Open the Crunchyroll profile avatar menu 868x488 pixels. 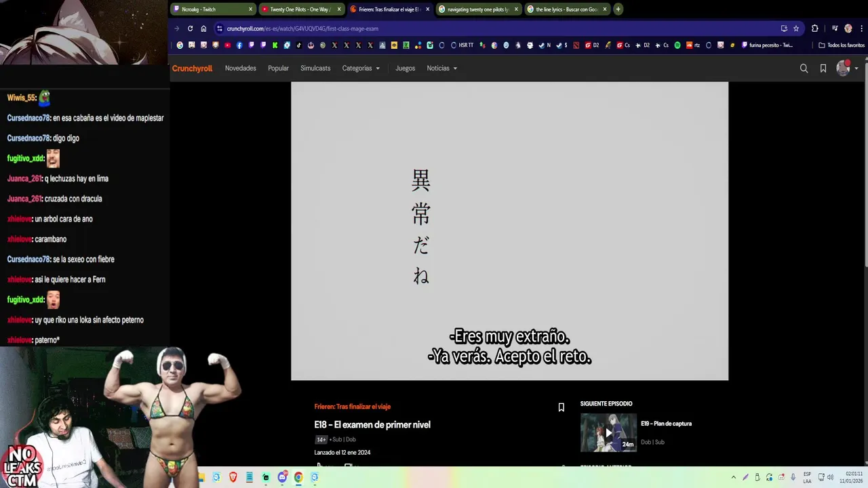pyautogui.click(x=847, y=68)
